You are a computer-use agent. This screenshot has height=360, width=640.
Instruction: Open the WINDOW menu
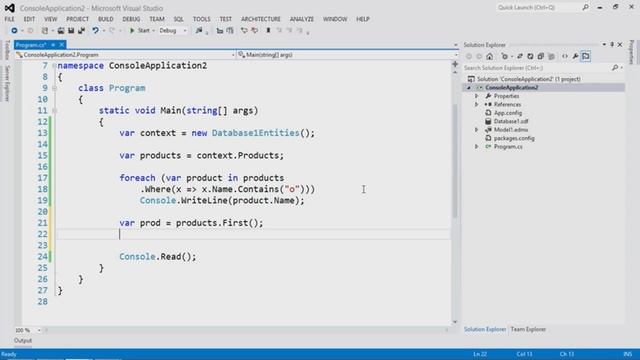point(335,19)
